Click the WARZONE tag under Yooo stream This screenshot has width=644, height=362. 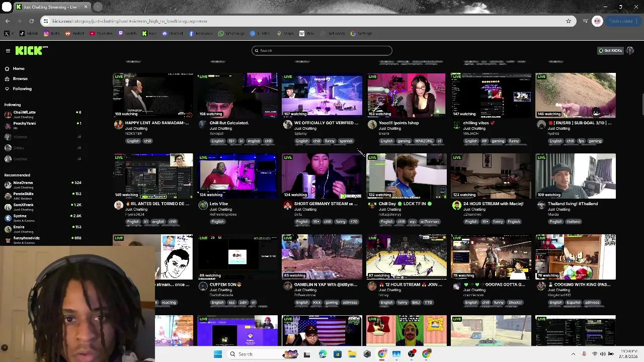[424, 141]
